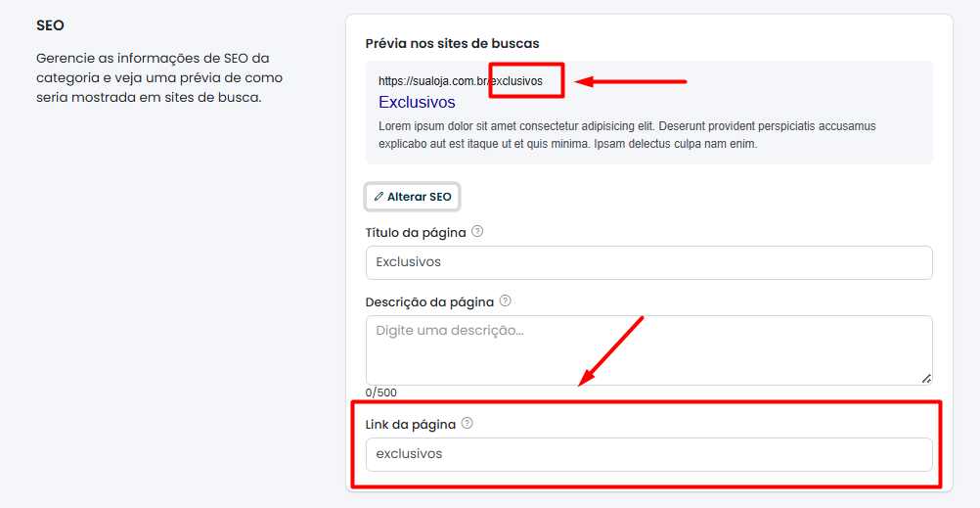
Task: Click the help icon beside Link da página
Action: click(468, 424)
